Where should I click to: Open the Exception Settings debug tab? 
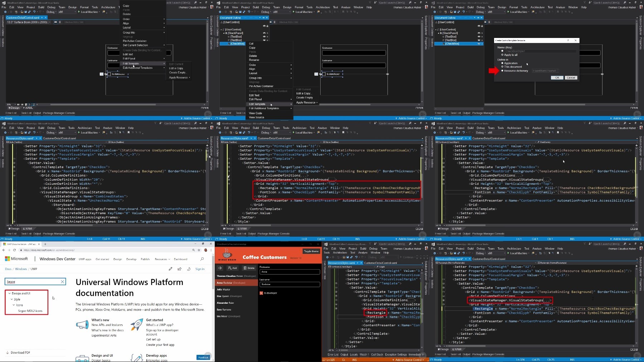point(396,355)
